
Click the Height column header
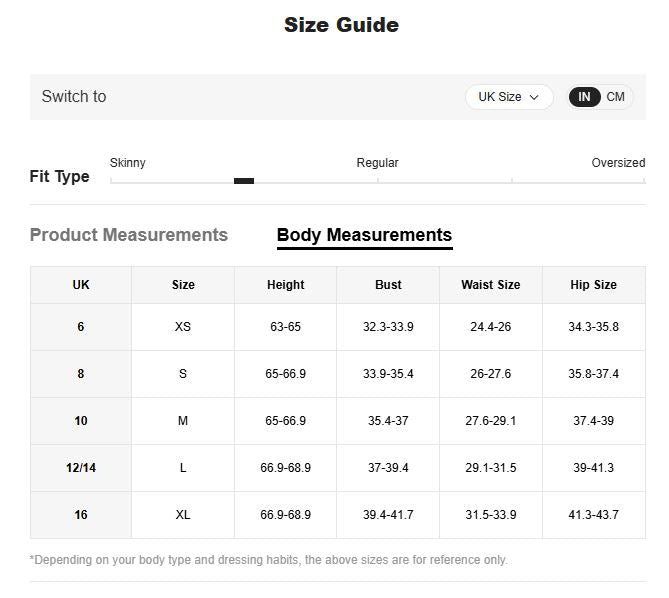coord(285,285)
